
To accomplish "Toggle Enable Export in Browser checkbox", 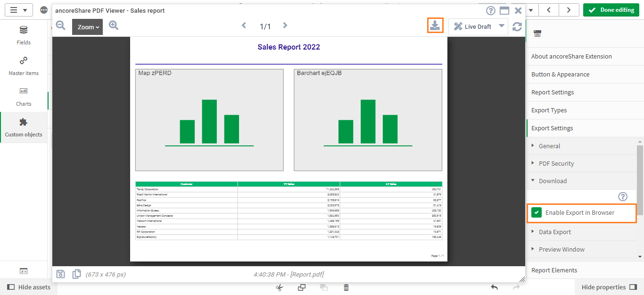I will (537, 212).
